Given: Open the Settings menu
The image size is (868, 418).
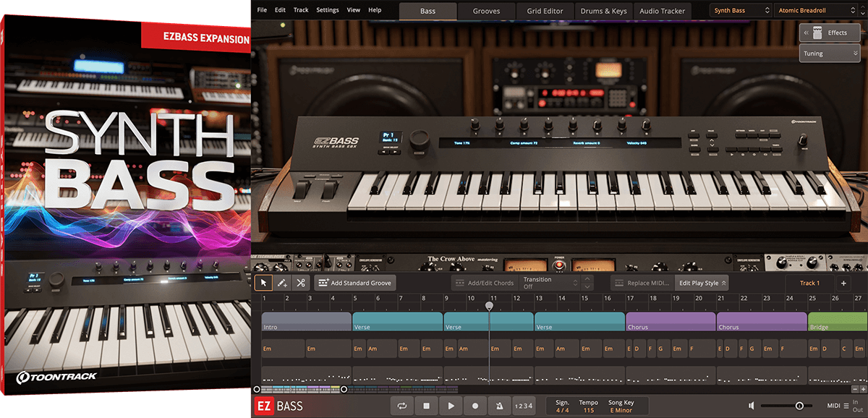Looking at the screenshot, I should coord(327,10).
